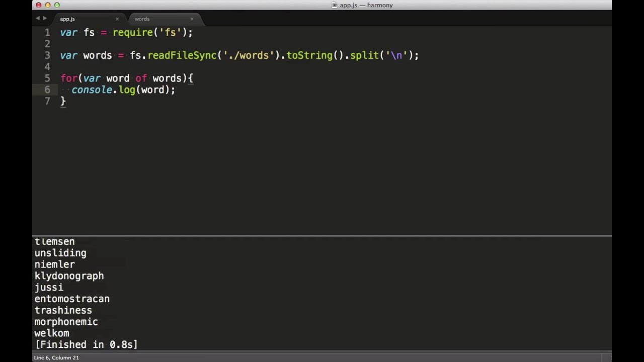Click the 'app.js — harmony' window title
This screenshot has width=644, height=362.
tap(366, 5)
